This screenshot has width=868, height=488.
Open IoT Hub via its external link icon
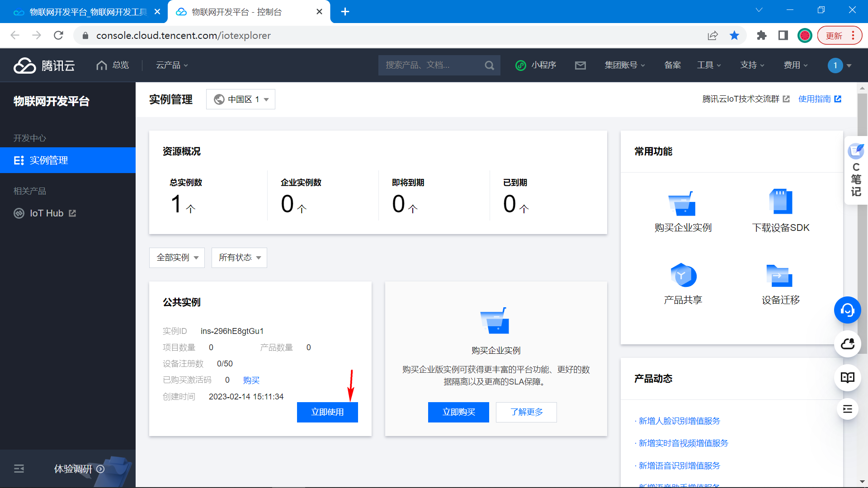point(73,213)
